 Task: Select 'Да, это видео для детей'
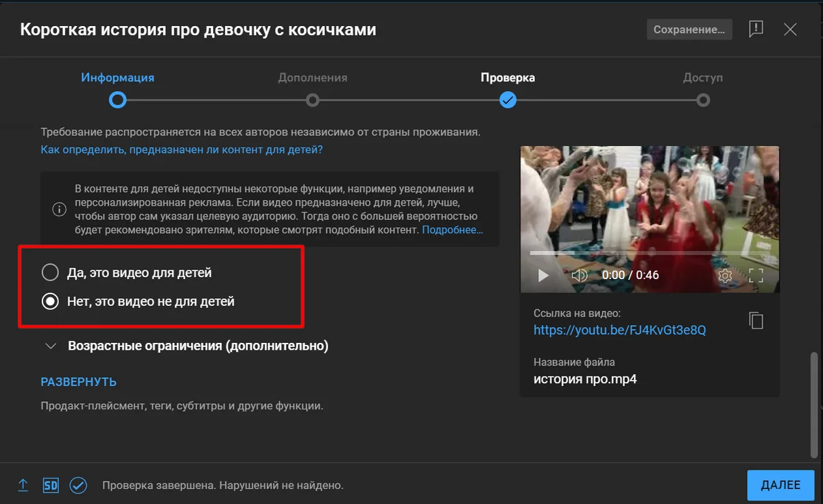click(x=50, y=273)
